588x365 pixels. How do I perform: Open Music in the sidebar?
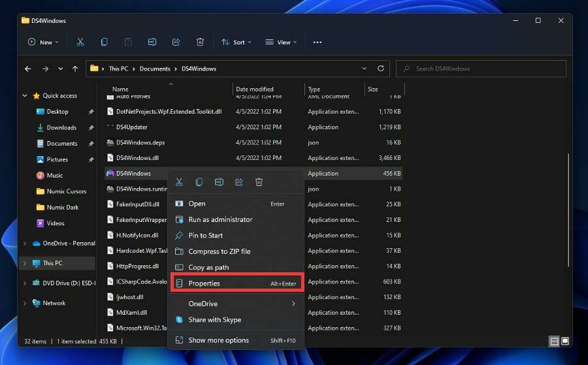[55, 176]
